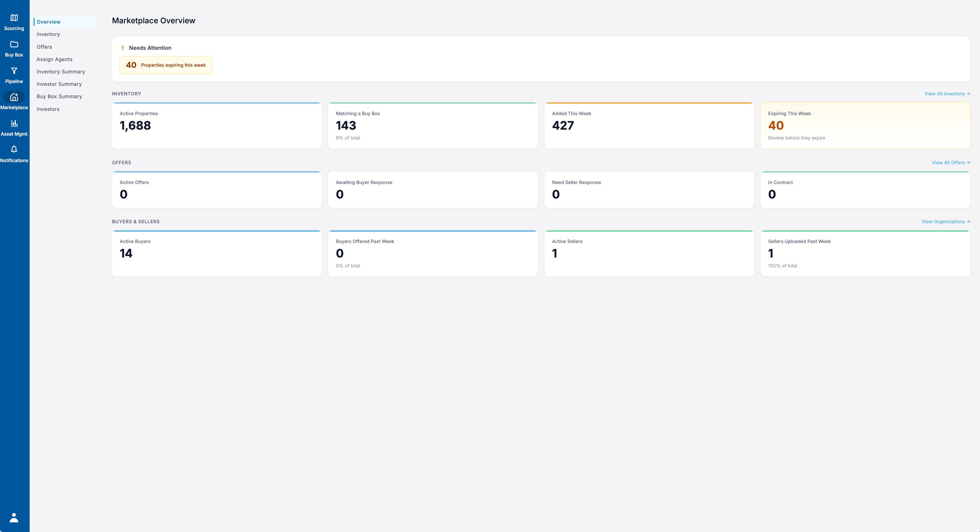The width and height of the screenshot is (980, 532).
Task: Open the Active Buyers card
Action: point(217,254)
